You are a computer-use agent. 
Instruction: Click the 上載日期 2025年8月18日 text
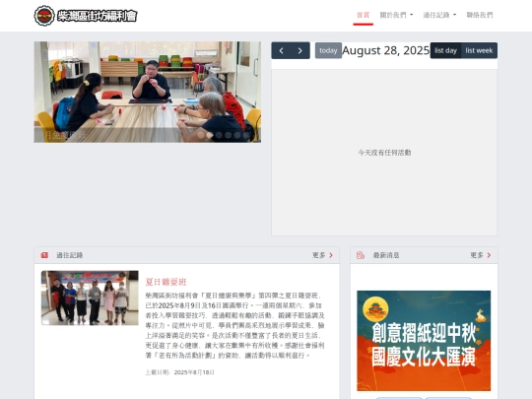pyautogui.click(x=180, y=372)
